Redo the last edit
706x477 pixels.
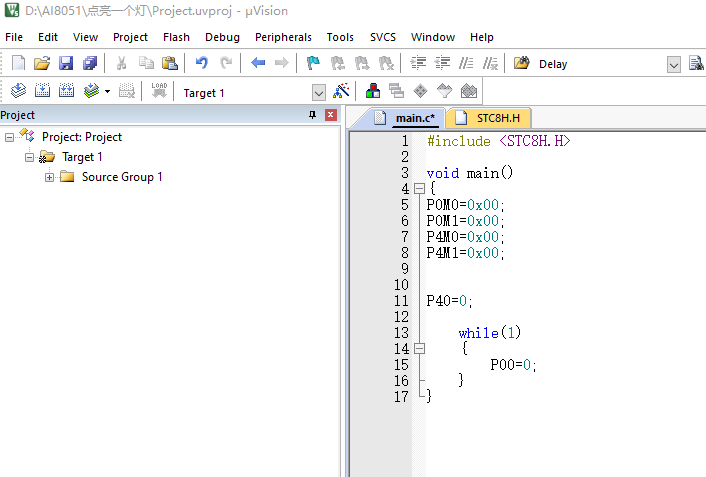(226, 63)
